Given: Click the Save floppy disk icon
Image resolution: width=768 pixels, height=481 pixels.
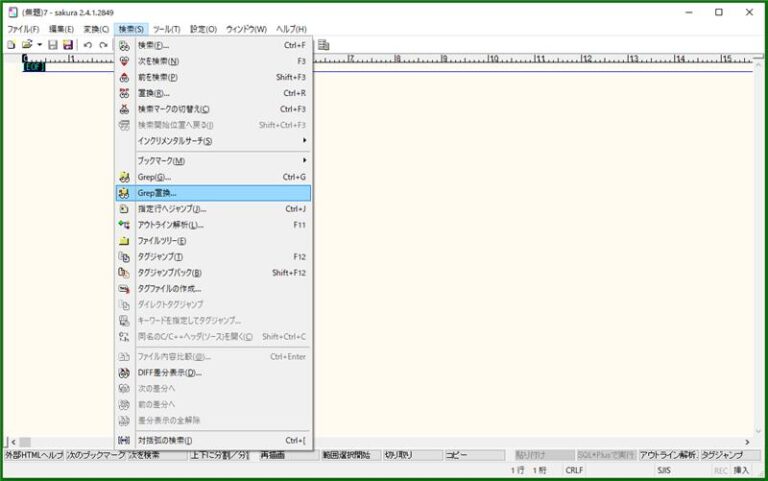Looking at the screenshot, I should [x=53, y=45].
